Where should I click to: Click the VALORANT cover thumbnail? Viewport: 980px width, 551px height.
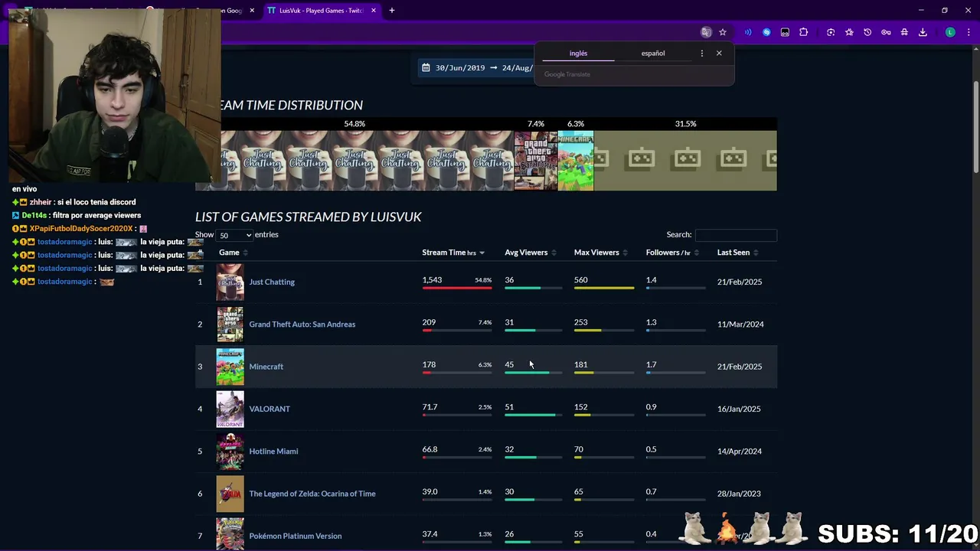point(230,409)
